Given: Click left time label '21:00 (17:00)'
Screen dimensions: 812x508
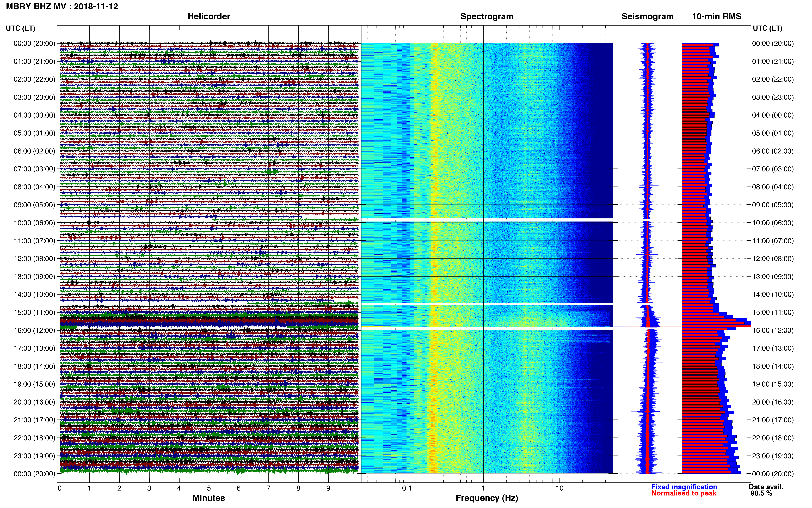Looking at the screenshot, I should click(34, 420).
